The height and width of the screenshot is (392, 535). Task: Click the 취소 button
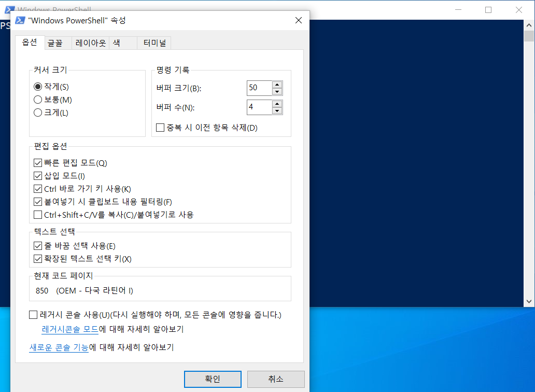tap(276, 379)
